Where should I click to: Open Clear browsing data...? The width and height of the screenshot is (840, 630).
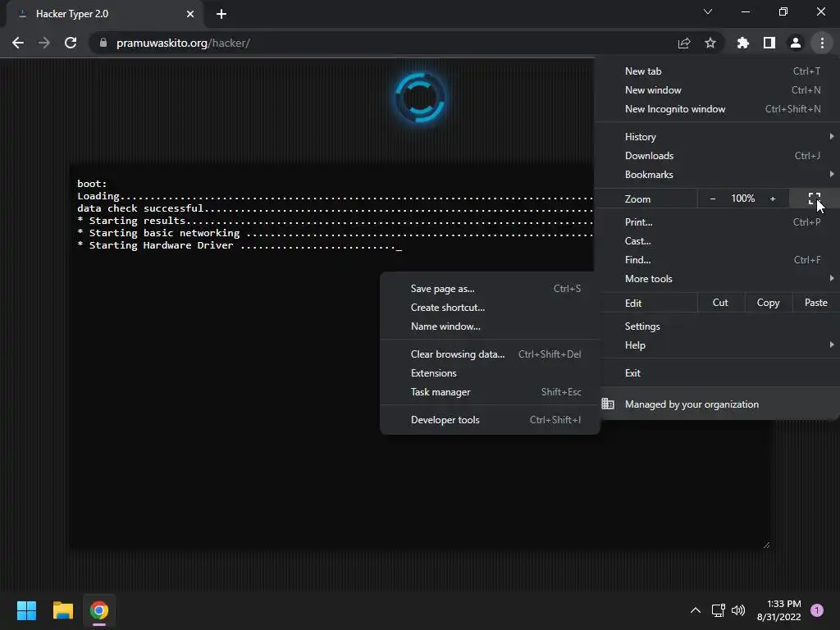click(491, 354)
